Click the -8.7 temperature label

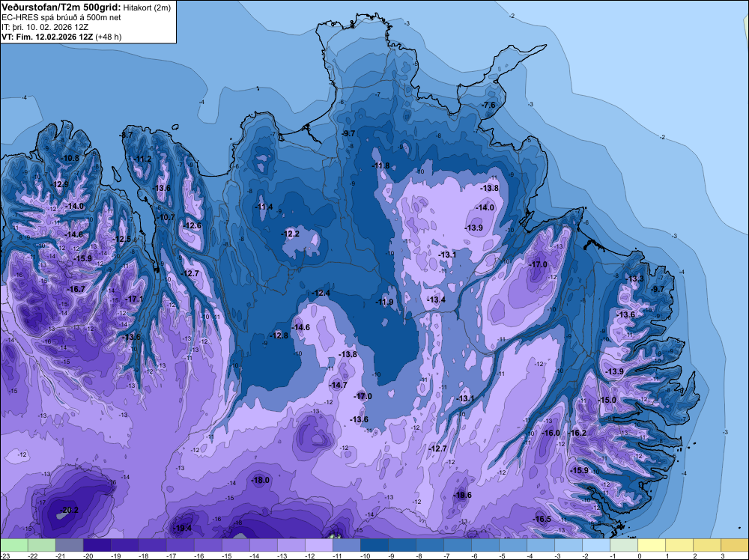tap(126, 135)
